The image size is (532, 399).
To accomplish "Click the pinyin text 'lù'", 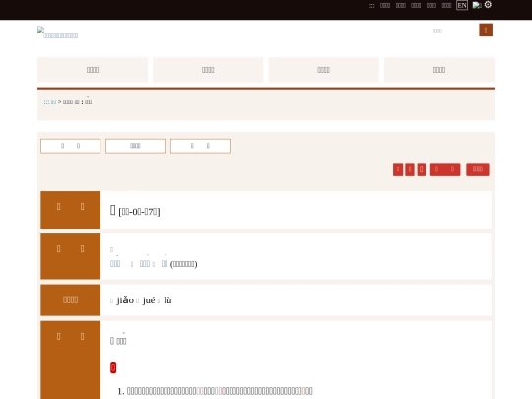I will [x=167, y=300].
